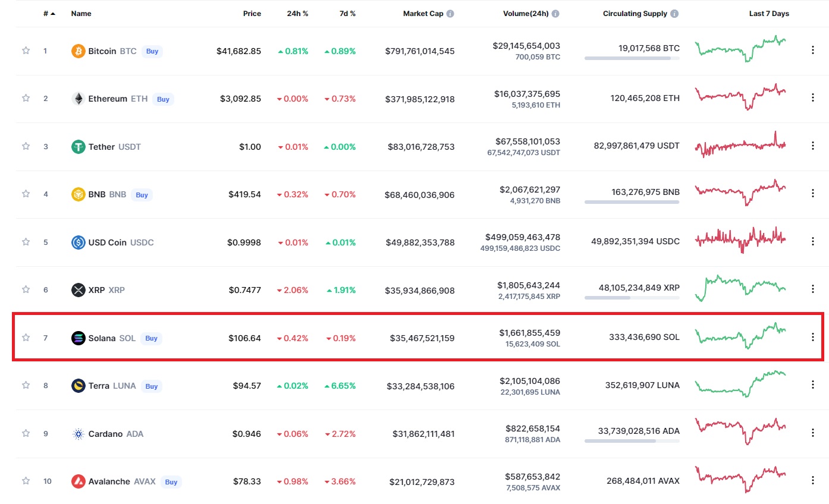Star Bitcoin to add to watchlist
This screenshot has height=504, width=829.
(x=26, y=51)
